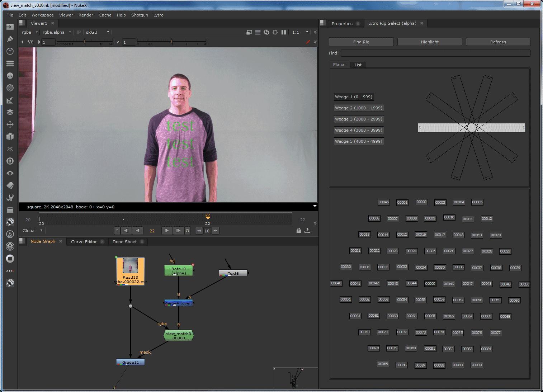Open the Render menu
Viewport: 543px width, 392px height.
pyautogui.click(x=86, y=15)
